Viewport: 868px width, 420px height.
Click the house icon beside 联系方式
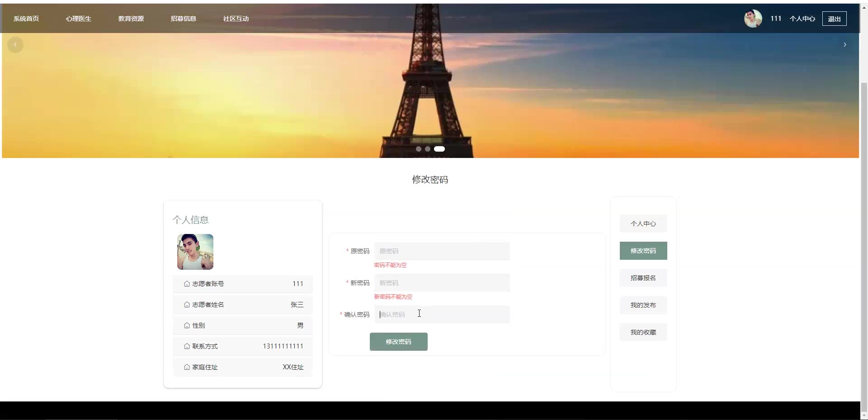[x=187, y=346]
